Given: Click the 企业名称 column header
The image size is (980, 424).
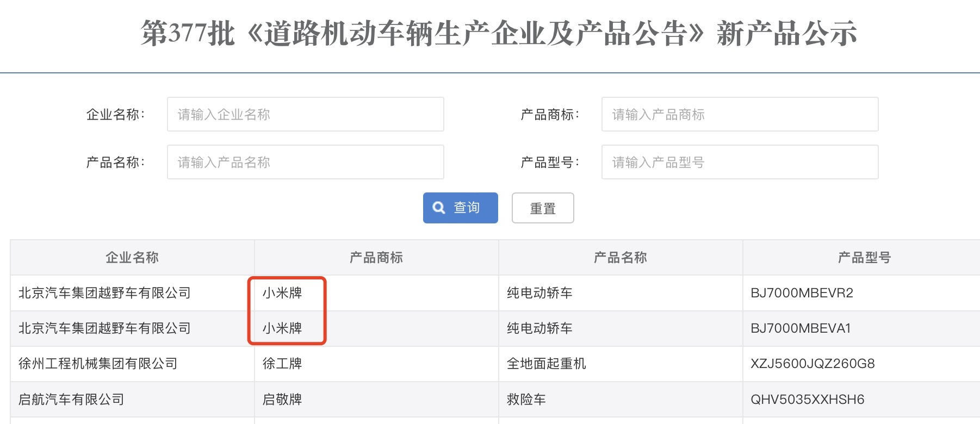Looking at the screenshot, I should [132, 258].
